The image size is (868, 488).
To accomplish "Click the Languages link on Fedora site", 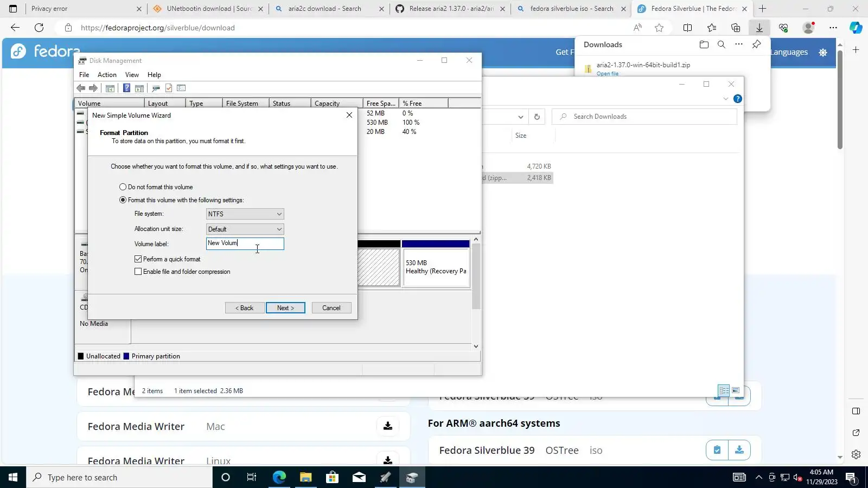I will pyautogui.click(x=789, y=52).
